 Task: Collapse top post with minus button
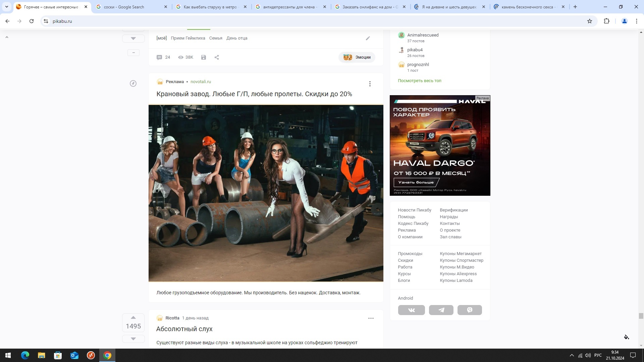133,53
